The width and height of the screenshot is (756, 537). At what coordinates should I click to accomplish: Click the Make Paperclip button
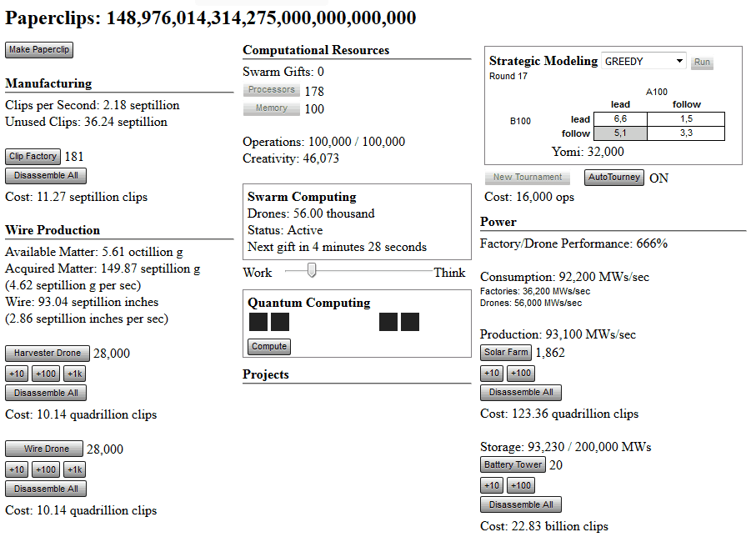coord(39,50)
